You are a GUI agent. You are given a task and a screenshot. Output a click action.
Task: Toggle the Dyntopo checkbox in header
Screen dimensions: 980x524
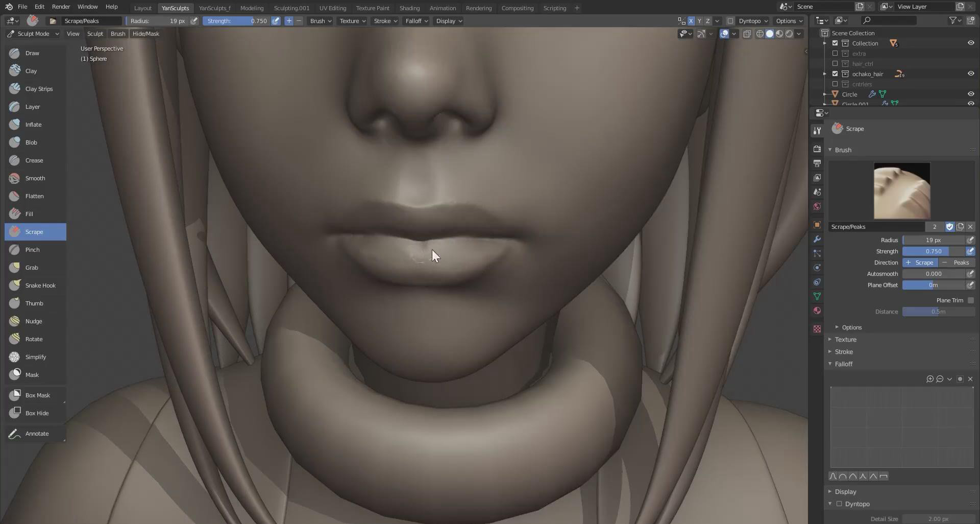click(x=730, y=21)
